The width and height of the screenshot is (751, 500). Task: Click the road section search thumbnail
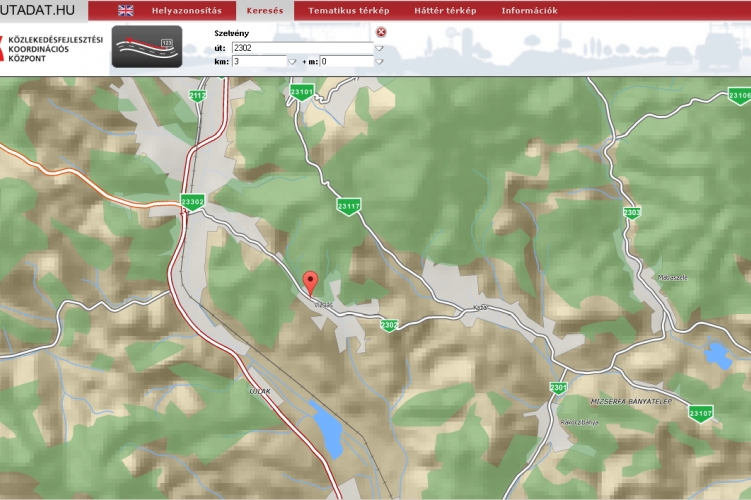[147, 47]
